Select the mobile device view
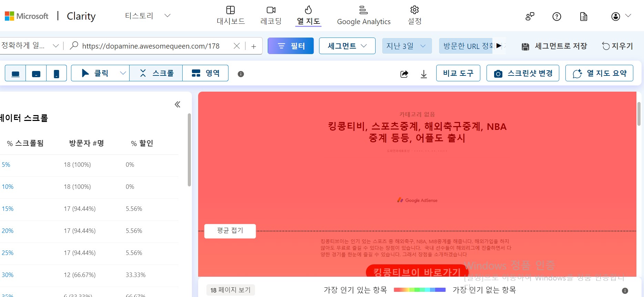644x297 pixels. pyautogui.click(x=57, y=73)
